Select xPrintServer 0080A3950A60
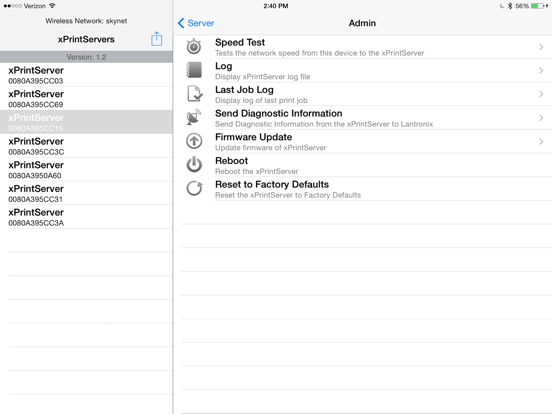 click(86, 169)
